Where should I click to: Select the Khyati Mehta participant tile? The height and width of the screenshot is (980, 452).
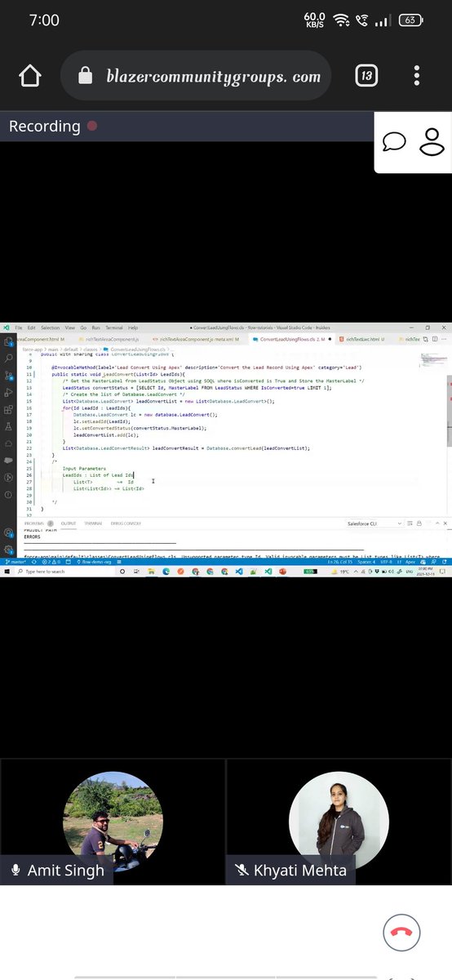(x=339, y=822)
